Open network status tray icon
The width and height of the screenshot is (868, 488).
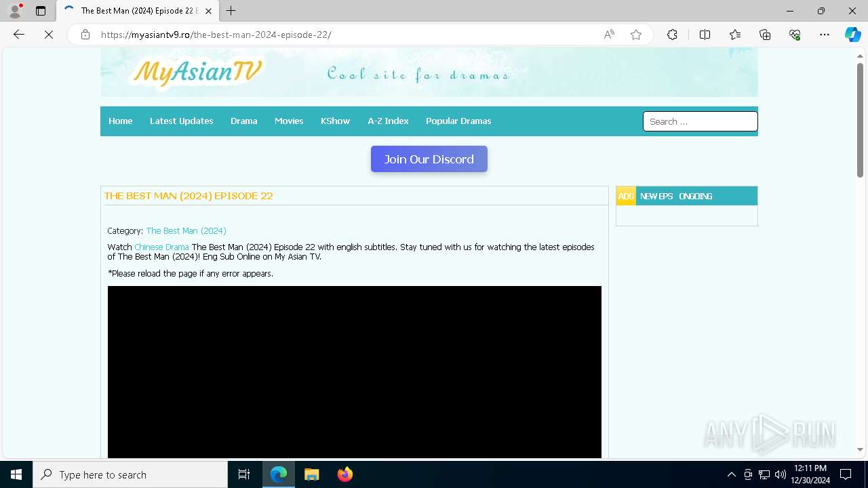click(x=764, y=474)
